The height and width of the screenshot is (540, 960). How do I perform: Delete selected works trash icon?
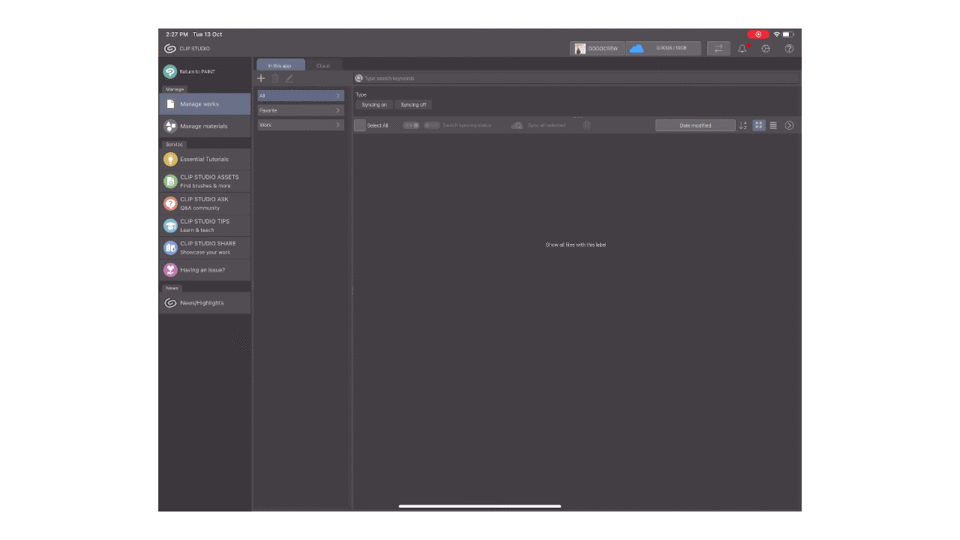[x=587, y=126]
